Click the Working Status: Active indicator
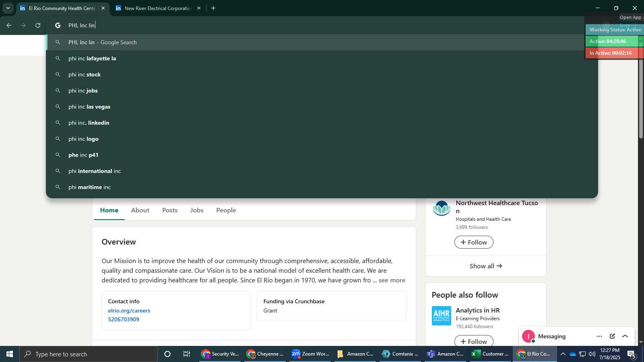Viewport: 644px width, 362px height. pyautogui.click(x=615, y=30)
